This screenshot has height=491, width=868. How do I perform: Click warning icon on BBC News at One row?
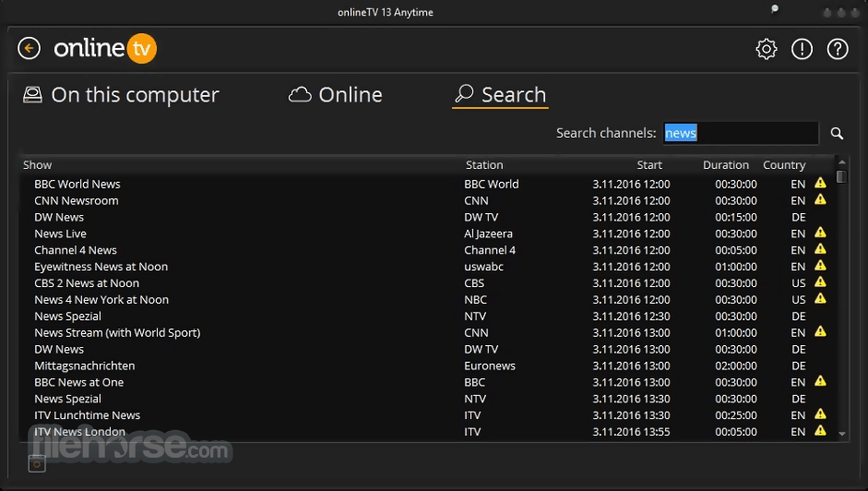click(x=820, y=381)
